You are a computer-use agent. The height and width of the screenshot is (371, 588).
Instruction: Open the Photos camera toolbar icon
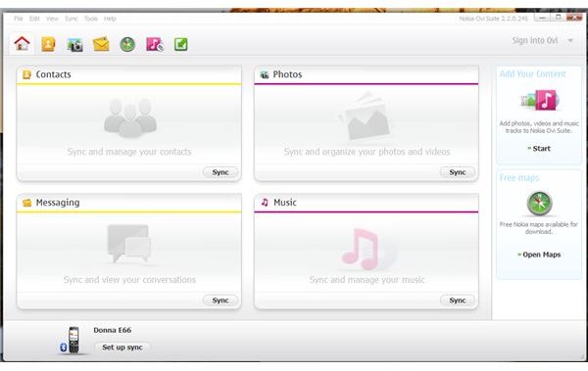click(74, 45)
